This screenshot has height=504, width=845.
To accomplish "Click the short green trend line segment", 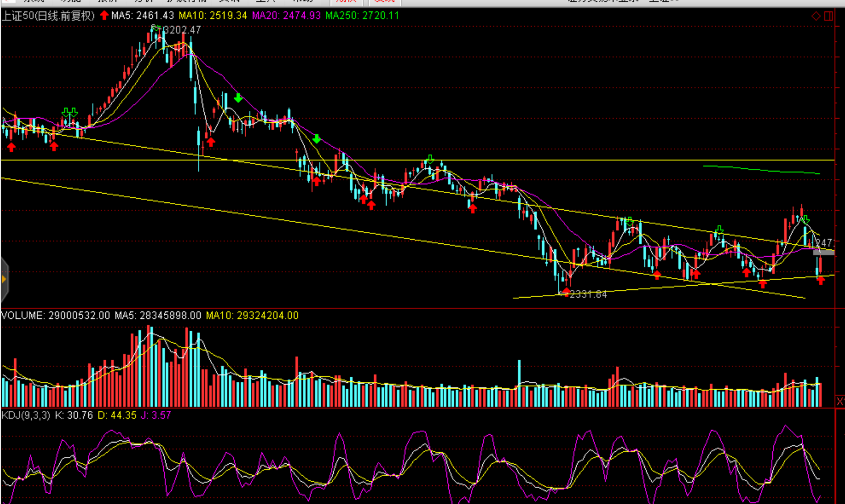I will coord(761,169).
